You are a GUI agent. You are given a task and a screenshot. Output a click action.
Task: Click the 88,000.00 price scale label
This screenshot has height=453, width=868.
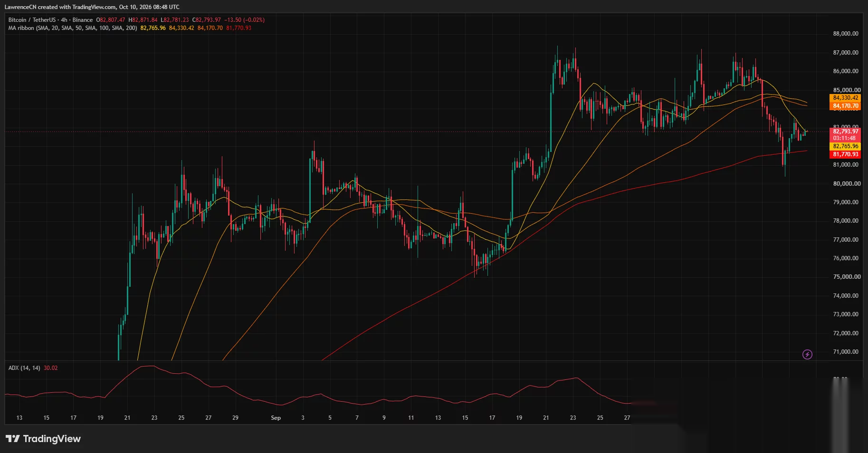pyautogui.click(x=846, y=34)
